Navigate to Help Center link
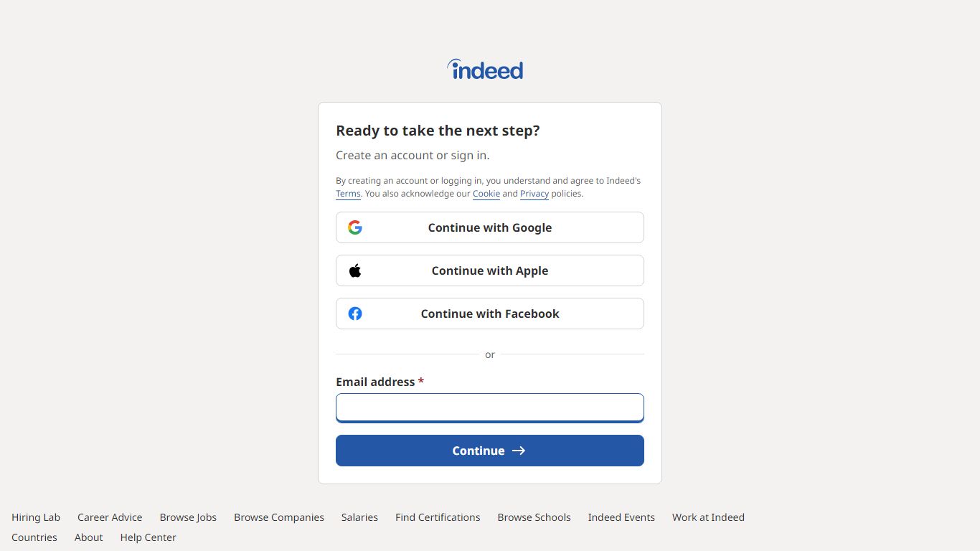The height and width of the screenshot is (551, 980). click(x=148, y=537)
